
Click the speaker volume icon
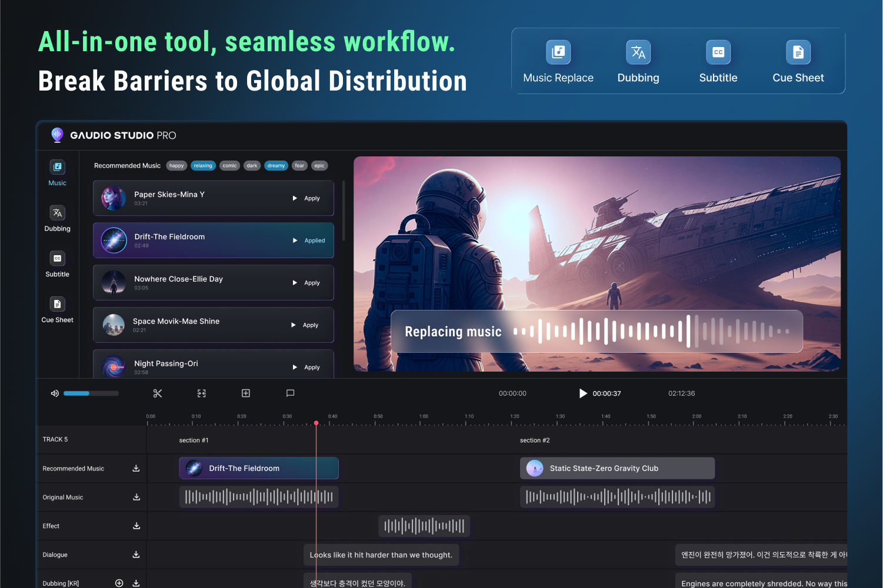tap(55, 393)
